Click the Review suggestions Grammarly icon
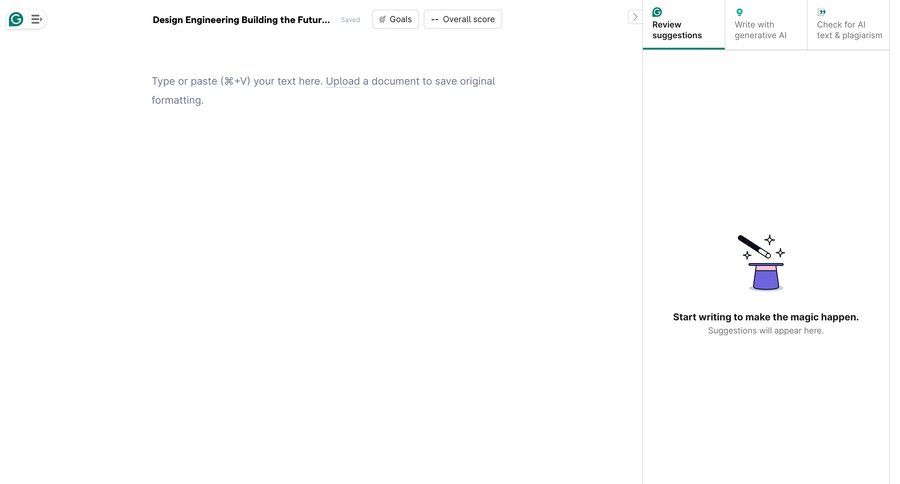Viewport: 900px width, 484px height. pyautogui.click(x=657, y=12)
